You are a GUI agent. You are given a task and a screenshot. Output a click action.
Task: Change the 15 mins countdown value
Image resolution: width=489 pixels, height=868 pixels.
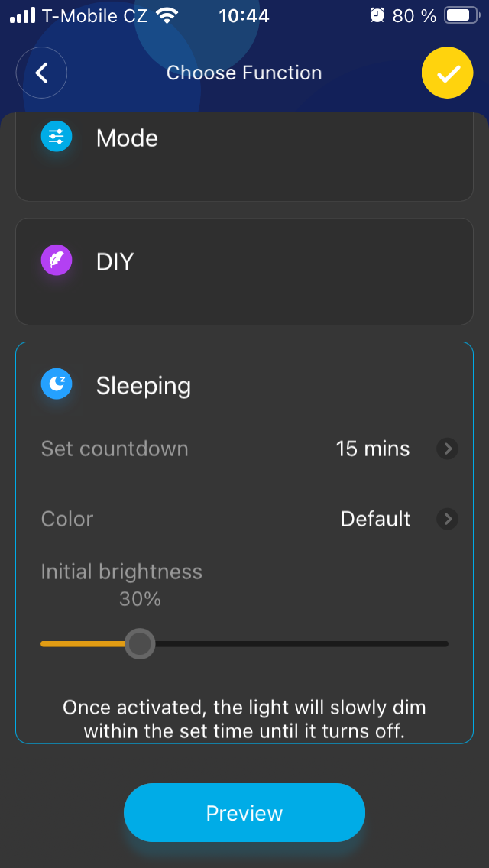(372, 449)
